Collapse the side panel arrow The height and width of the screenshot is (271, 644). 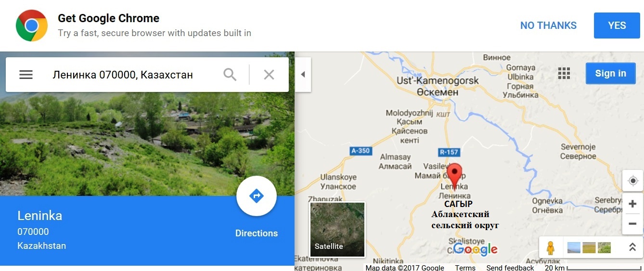[x=303, y=74]
